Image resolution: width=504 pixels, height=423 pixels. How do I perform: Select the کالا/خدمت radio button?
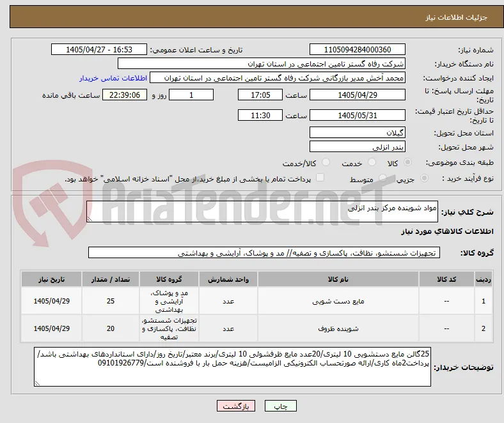tap(326, 162)
